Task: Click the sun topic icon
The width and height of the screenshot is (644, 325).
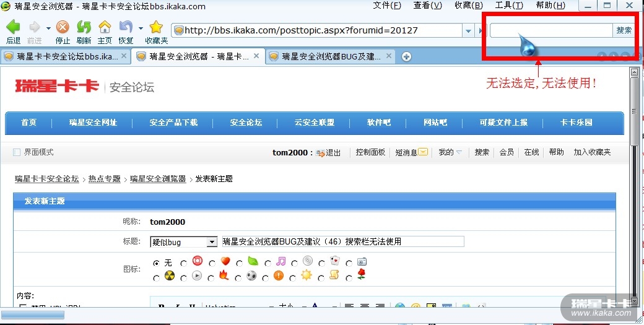Action: 307,275
